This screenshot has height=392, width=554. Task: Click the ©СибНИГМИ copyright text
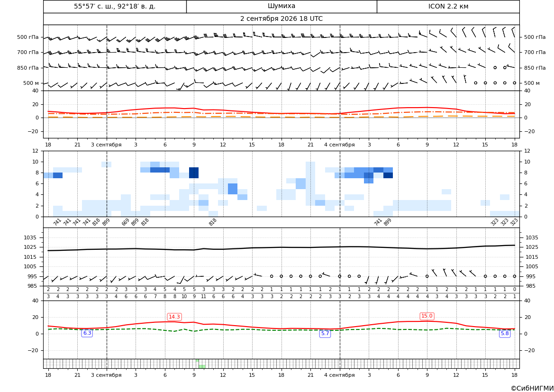pos(532,388)
